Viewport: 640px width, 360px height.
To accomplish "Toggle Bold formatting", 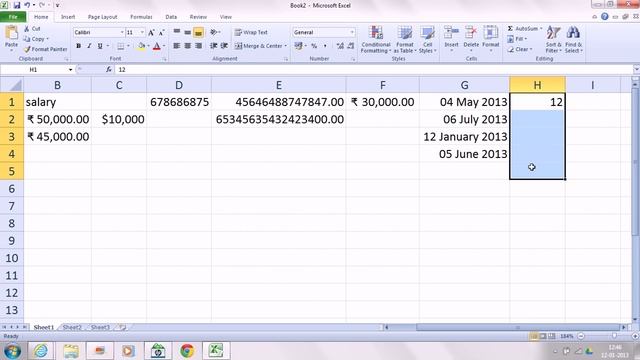I will coord(78,46).
